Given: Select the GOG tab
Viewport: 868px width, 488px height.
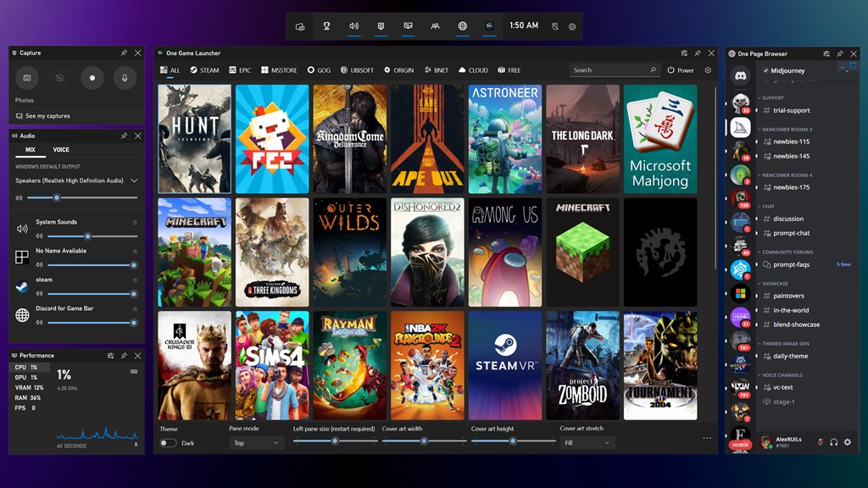Looking at the screenshot, I should [x=319, y=70].
